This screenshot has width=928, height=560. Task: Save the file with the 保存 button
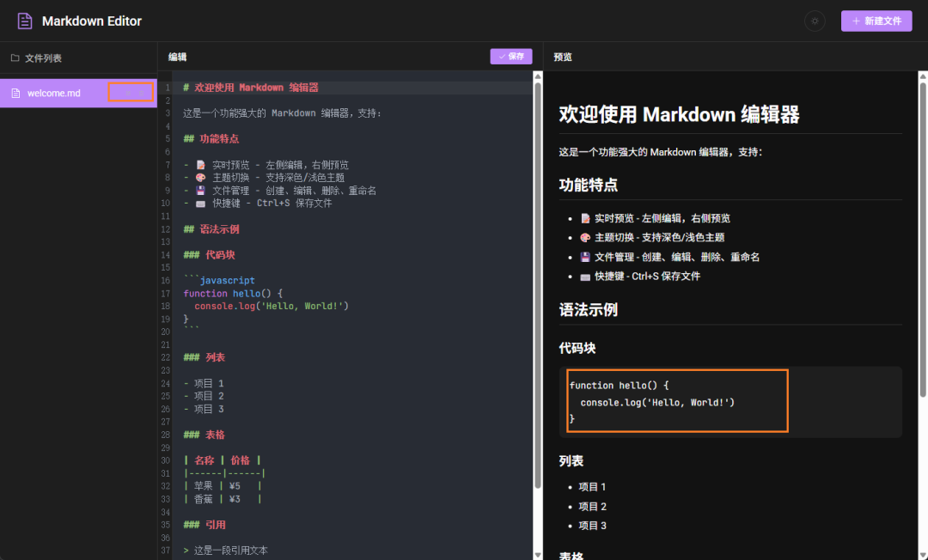[510, 56]
